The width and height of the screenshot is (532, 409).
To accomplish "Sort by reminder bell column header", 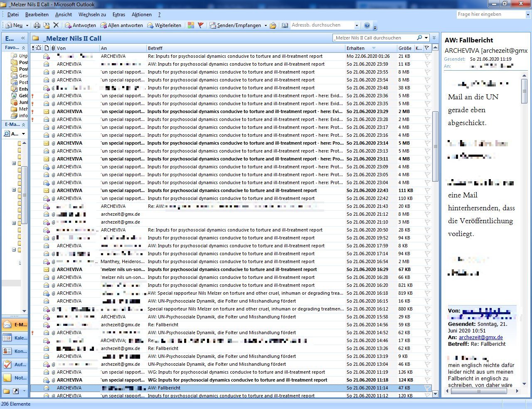I will (39, 48).
